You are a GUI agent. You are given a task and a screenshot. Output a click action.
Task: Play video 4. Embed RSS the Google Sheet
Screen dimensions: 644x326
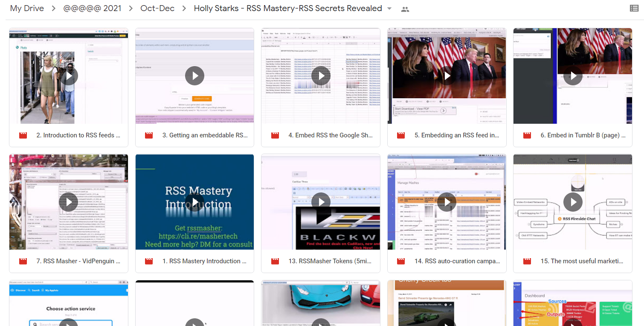point(321,76)
